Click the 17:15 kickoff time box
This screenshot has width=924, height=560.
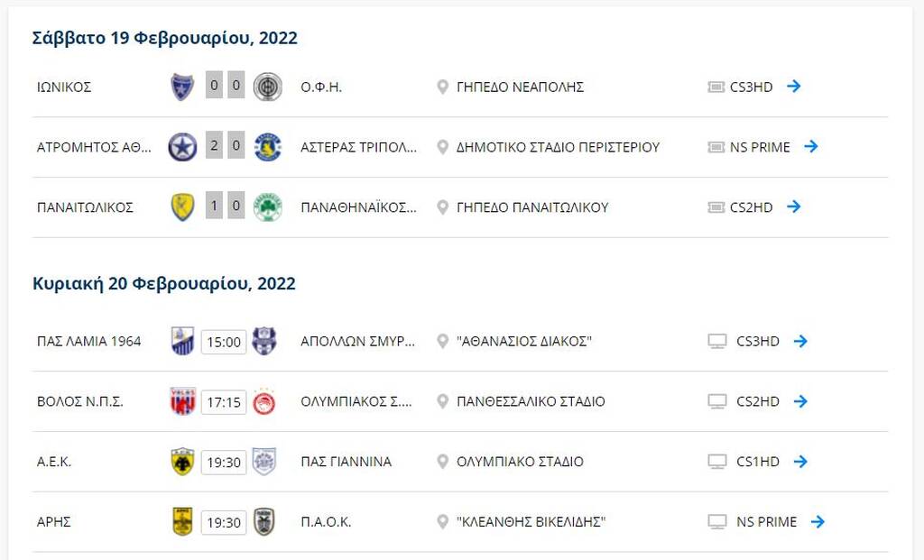click(x=224, y=402)
